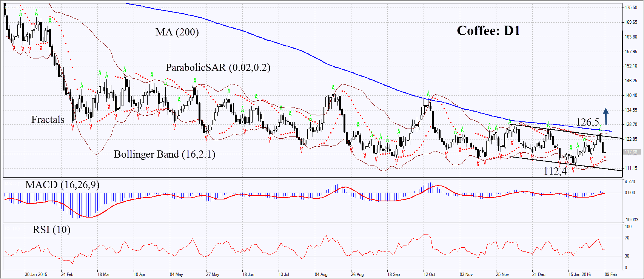Click the 'RSI (10)' indicator label
The width and height of the screenshot is (644, 279).
52,230
